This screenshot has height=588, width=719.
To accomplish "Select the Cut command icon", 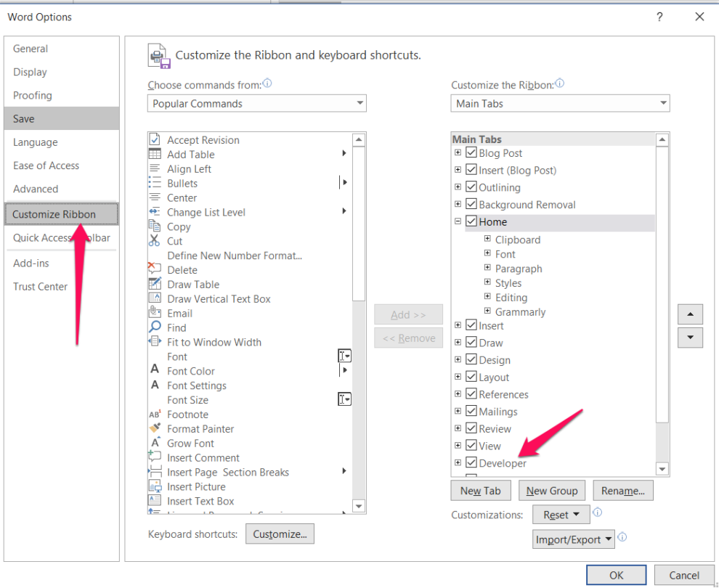I will point(155,241).
